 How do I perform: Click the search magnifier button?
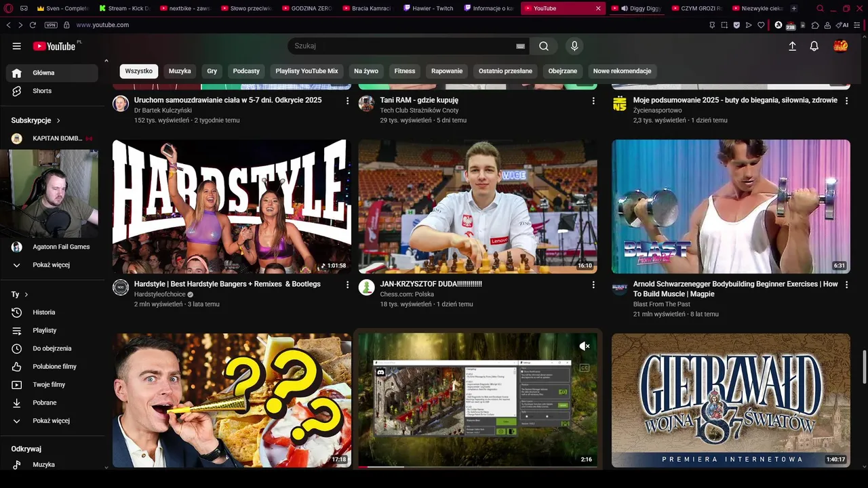[544, 46]
